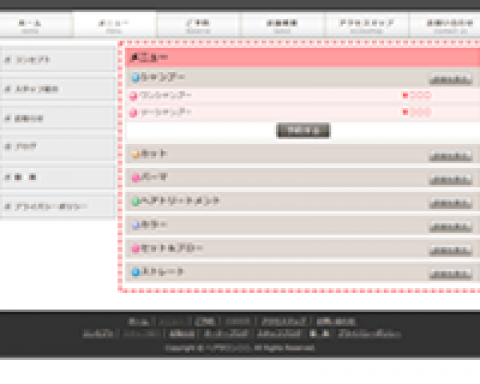The image size is (480, 384).
Task: Click the pink icon beside ツーシャンプー item
Action: click(x=133, y=113)
